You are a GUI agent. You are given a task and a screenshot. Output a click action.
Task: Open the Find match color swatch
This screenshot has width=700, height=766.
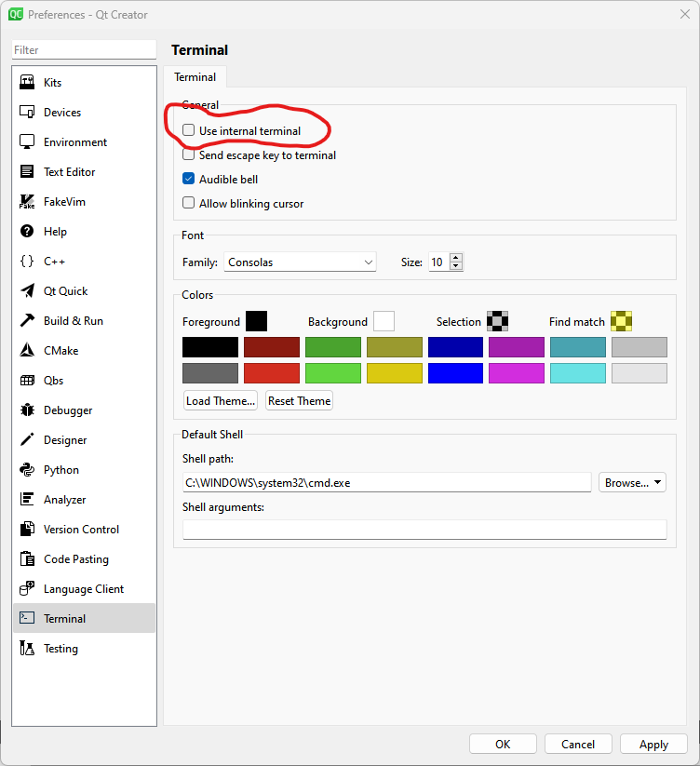[622, 321]
